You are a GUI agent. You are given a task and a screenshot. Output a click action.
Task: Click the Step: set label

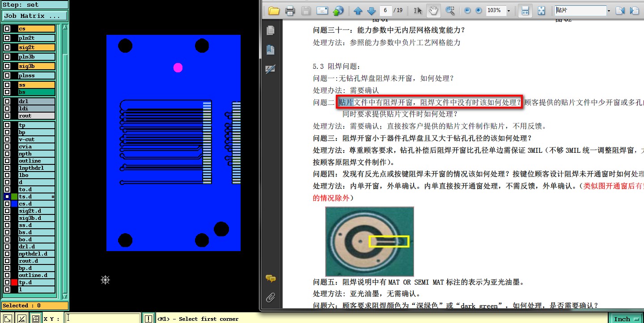(x=35, y=5)
